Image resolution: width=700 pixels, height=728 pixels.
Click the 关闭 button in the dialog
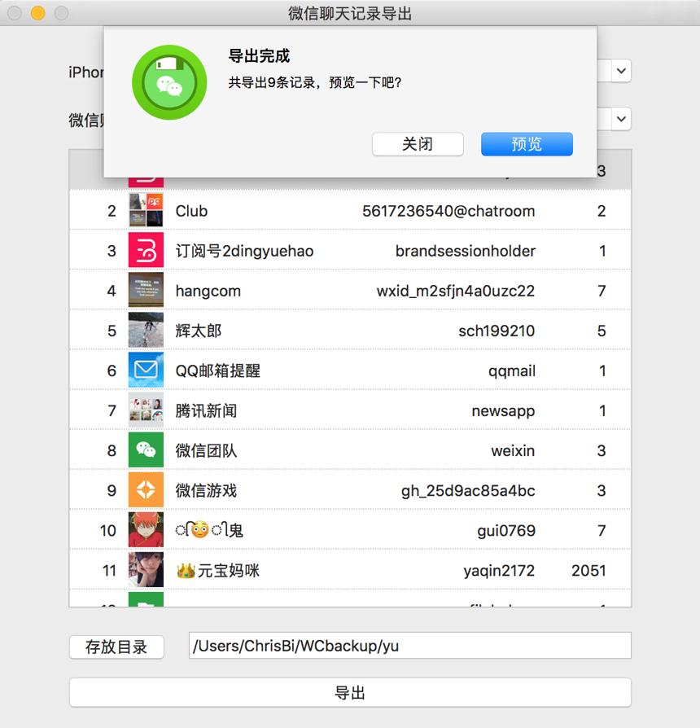tap(418, 144)
